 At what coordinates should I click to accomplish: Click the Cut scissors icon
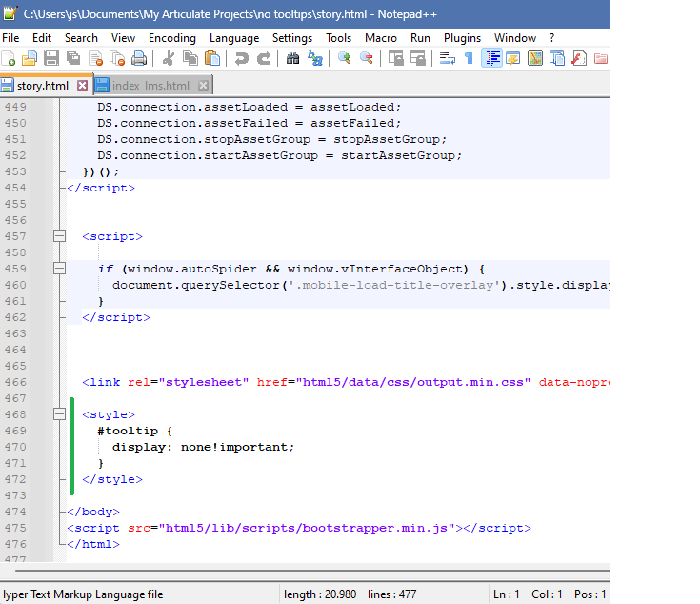[169, 59]
